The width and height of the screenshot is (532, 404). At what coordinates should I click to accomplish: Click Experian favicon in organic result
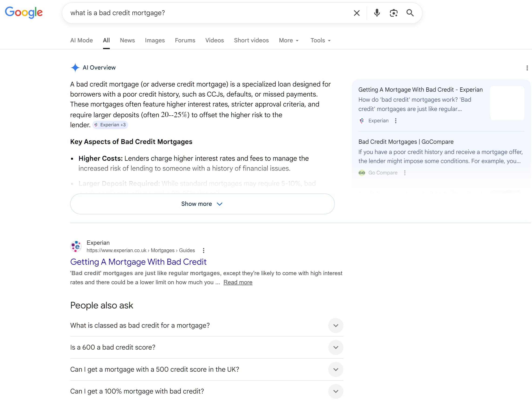click(x=76, y=247)
